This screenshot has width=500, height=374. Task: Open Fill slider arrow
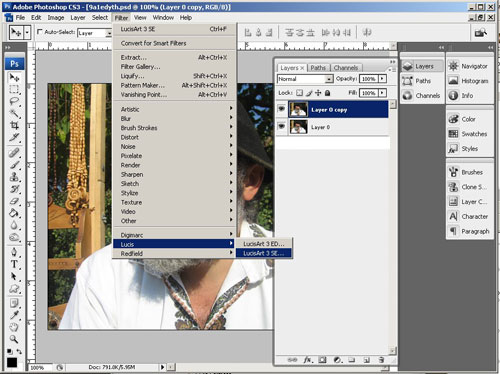[382, 93]
